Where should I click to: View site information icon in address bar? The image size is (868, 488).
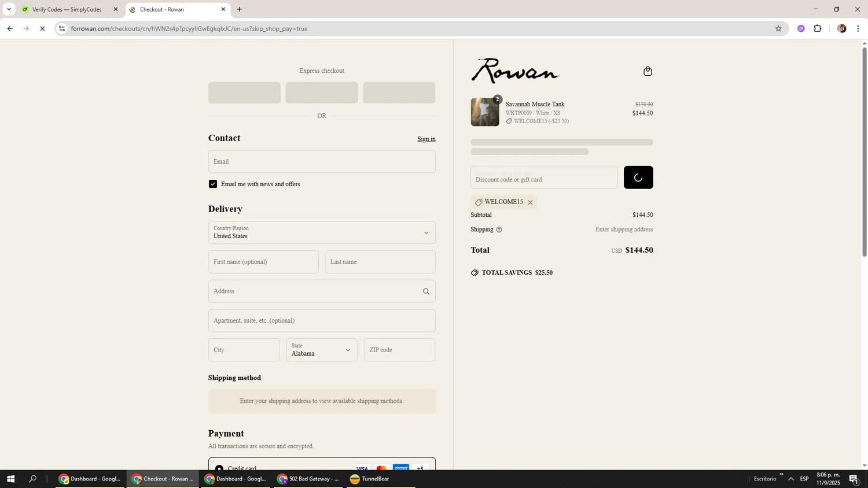pos(62,28)
